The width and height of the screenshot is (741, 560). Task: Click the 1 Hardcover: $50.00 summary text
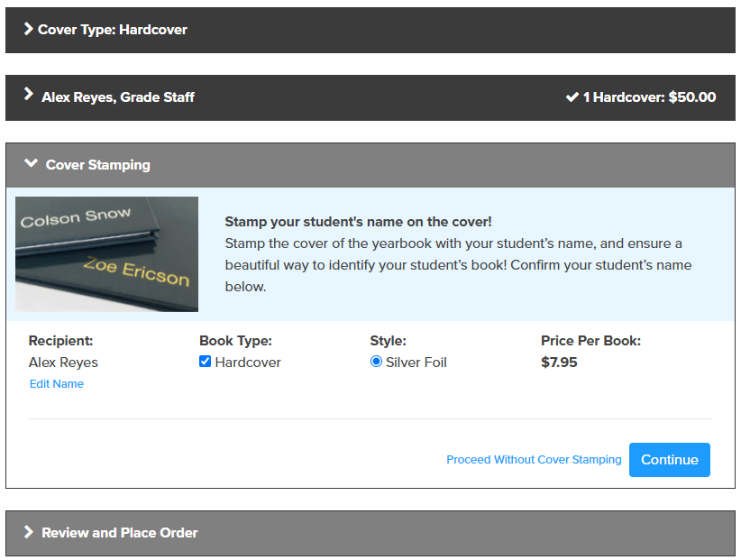point(649,97)
